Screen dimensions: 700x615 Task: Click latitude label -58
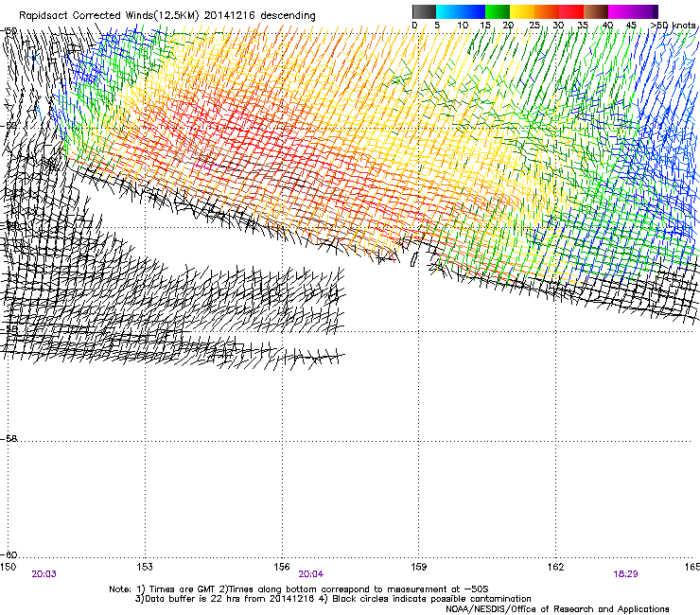[9, 439]
